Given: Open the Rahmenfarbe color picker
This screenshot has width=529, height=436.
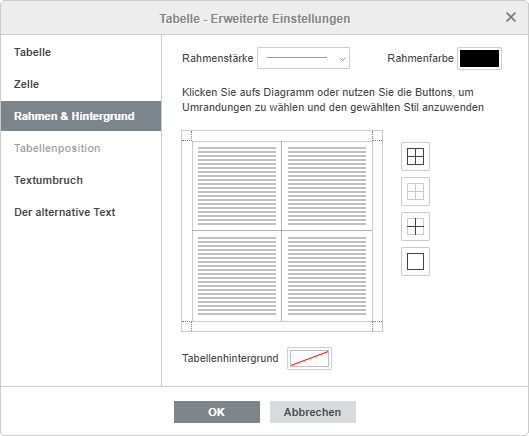Looking at the screenshot, I should coord(479,58).
